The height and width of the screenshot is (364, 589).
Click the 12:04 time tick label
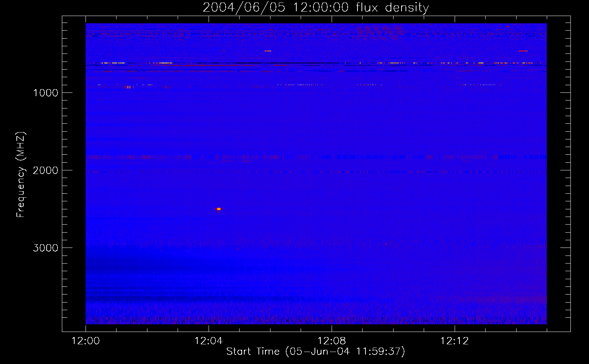click(x=209, y=341)
